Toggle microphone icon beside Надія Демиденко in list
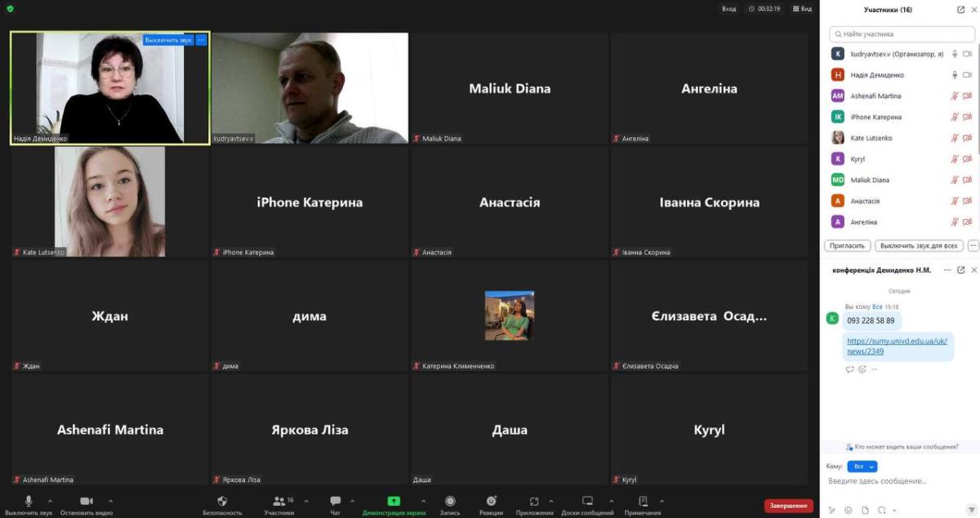 click(954, 75)
